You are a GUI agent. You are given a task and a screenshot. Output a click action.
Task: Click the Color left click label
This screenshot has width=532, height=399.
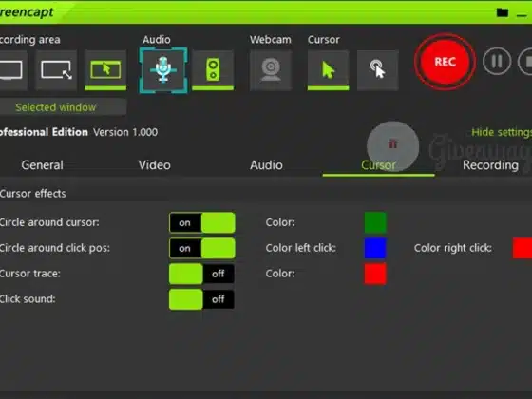click(x=300, y=248)
